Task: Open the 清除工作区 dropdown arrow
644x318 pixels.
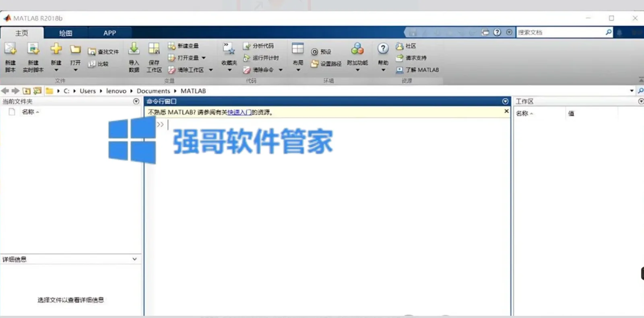Action: tap(211, 70)
